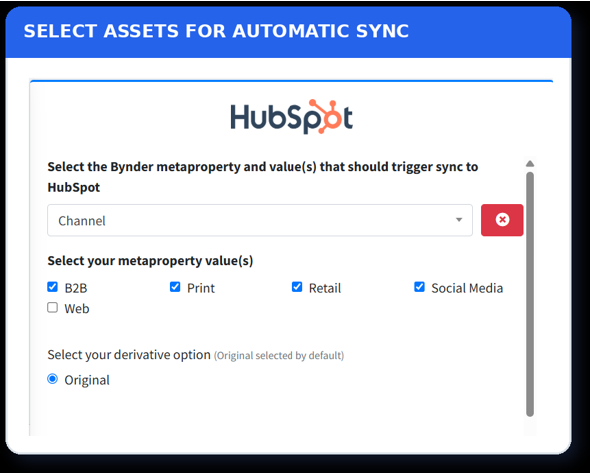The height and width of the screenshot is (473, 590).
Task: Uncheck the Retail checkbox
Action: [297, 287]
